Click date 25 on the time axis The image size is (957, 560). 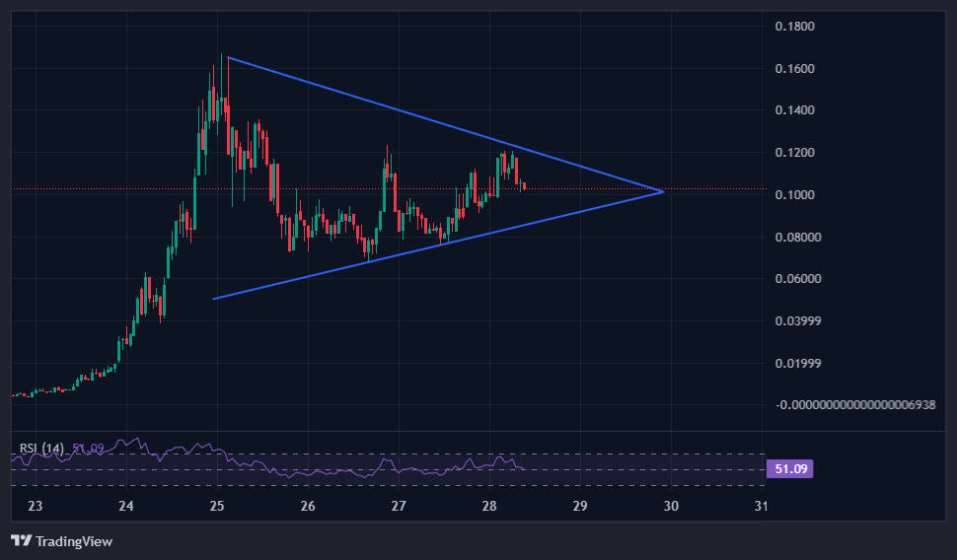click(x=217, y=507)
